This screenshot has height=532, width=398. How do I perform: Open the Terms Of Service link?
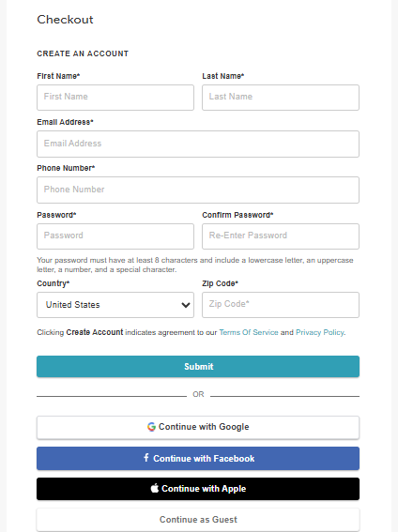click(x=249, y=332)
